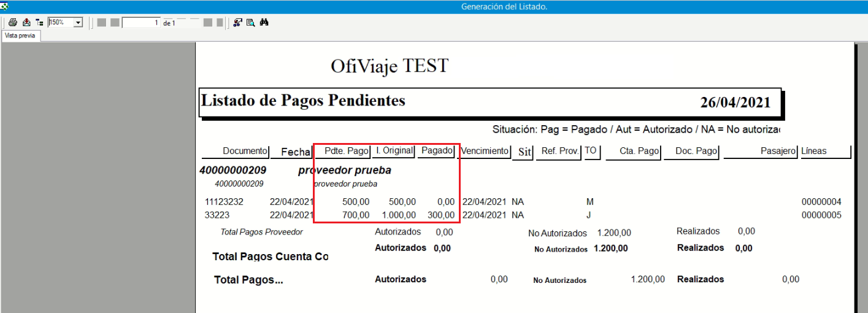Screen dimensions: 868x313
Task: Click the bold 40000000209 group heading
Action: click(x=233, y=171)
